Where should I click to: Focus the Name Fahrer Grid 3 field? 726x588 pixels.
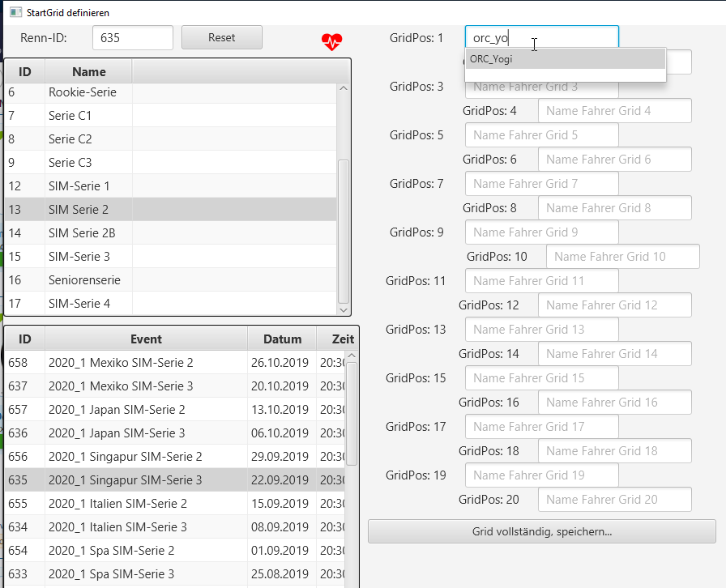point(541,87)
